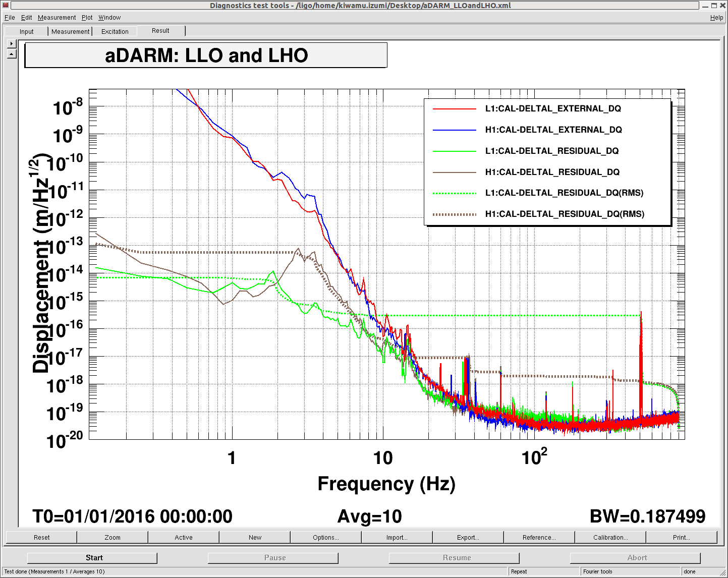
Task: Open the Measurement menu
Action: 57,17
